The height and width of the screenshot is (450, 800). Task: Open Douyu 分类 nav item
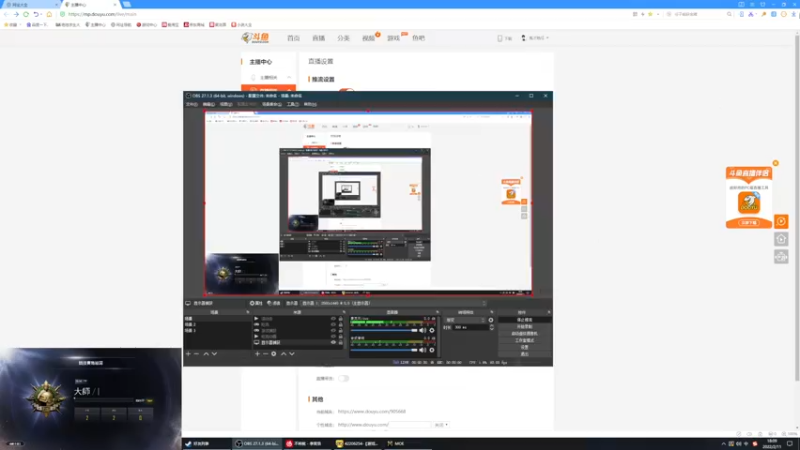(x=343, y=38)
